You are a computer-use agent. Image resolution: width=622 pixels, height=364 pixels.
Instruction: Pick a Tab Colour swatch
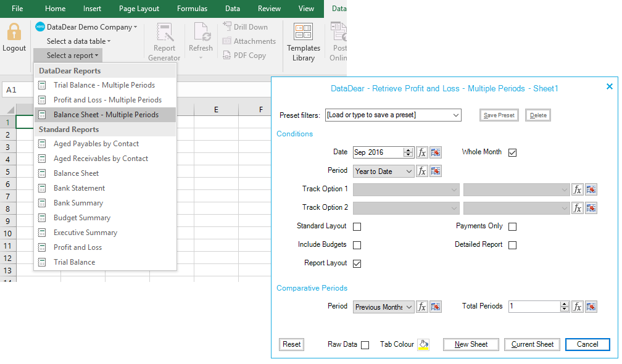pos(423,345)
